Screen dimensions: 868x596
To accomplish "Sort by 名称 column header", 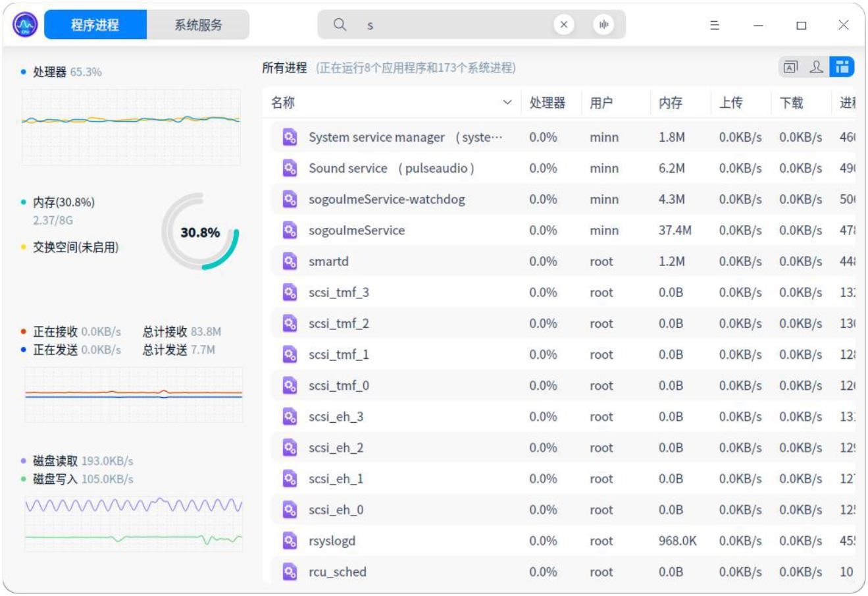I will pos(283,103).
